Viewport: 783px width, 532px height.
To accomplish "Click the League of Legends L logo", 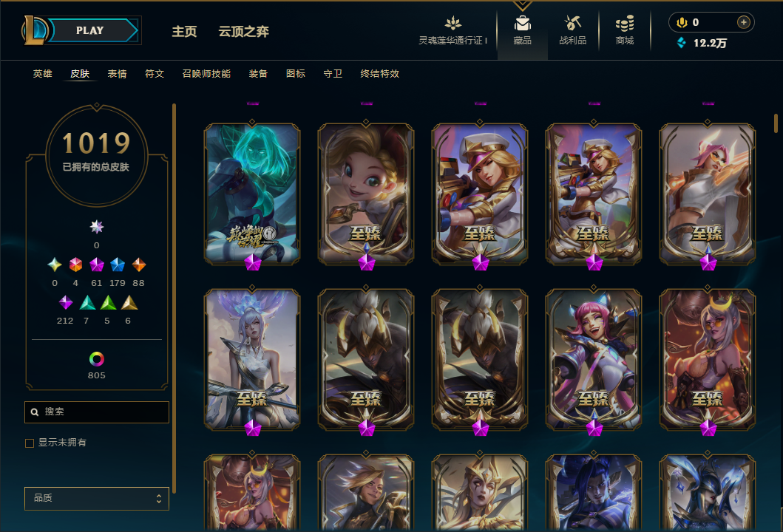I will [x=34, y=30].
